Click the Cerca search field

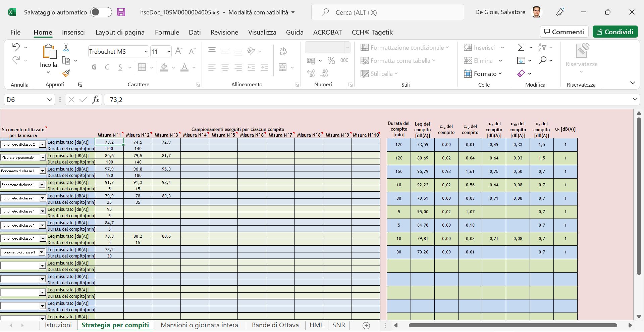[x=387, y=12]
